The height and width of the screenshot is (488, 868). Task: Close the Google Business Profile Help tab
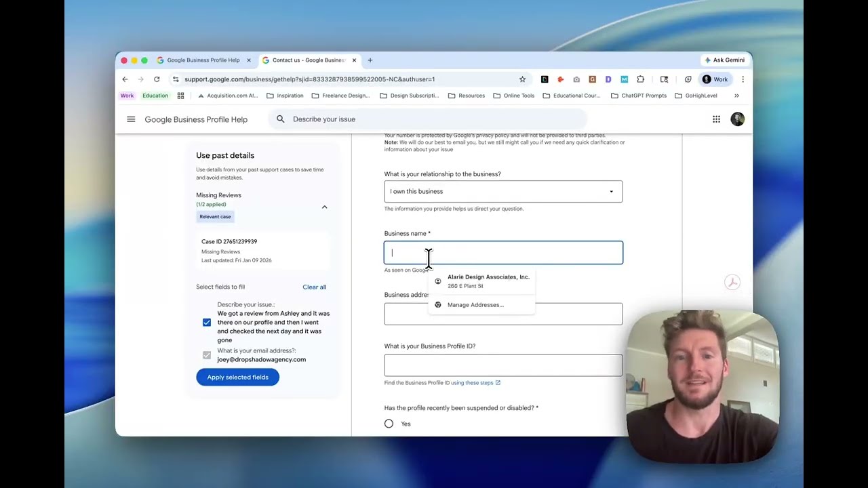tap(248, 60)
